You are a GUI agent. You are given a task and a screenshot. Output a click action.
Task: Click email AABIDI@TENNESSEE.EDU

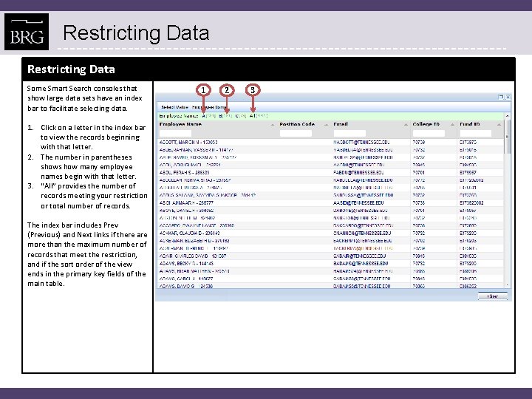(358, 203)
